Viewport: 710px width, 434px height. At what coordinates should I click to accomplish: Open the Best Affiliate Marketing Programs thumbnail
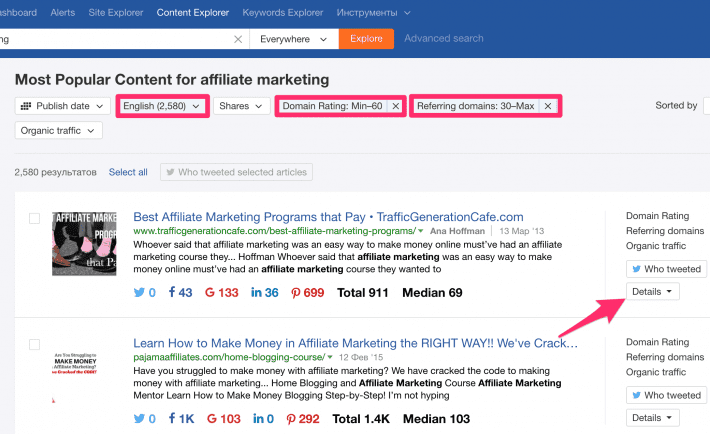point(84,243)
